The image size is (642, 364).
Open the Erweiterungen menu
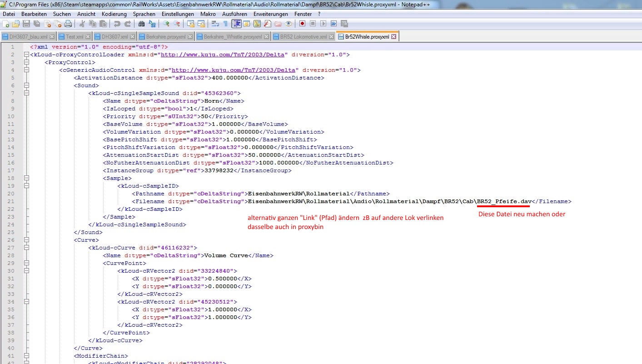coord(271,14)
